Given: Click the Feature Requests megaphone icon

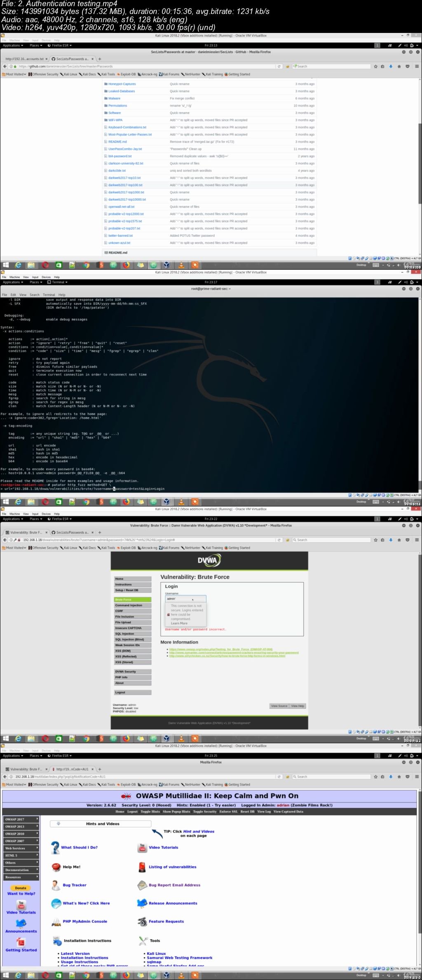Looking at the screenshot, I should click(x=143, y=922).
